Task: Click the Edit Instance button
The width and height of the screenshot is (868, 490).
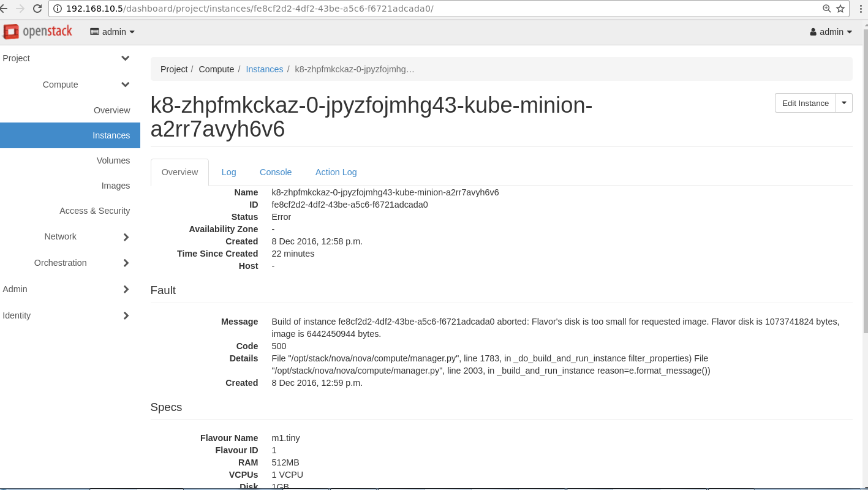Action: (806, 103)
